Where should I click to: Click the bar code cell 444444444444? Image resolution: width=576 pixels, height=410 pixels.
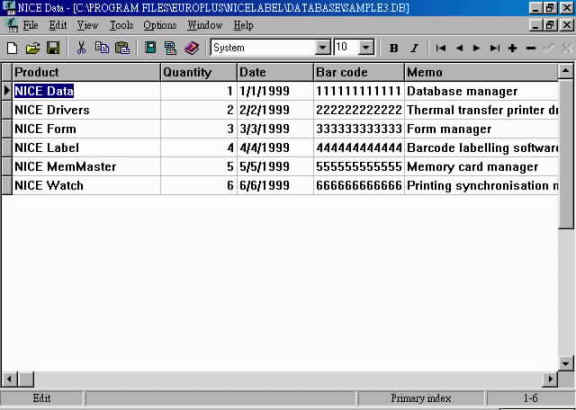point(359,148)
